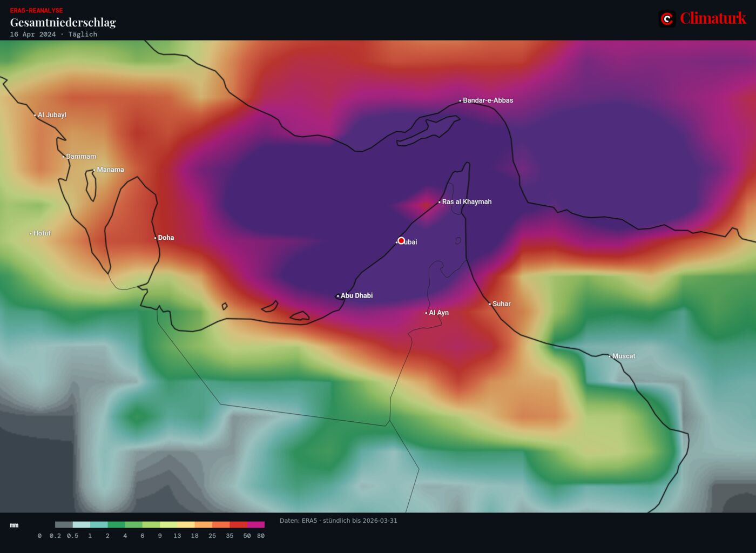Select the magenta swatch in the legend

pos(256,524)
